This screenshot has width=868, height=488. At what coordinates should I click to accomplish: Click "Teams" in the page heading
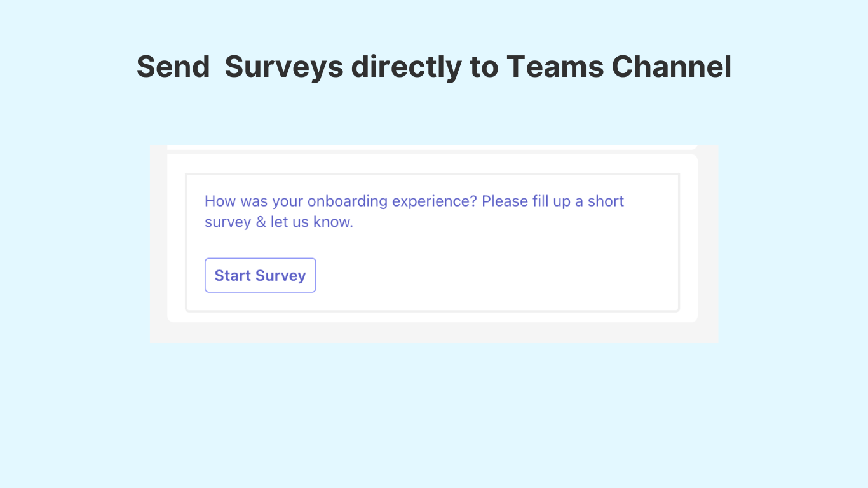click(x=555, y=67)
